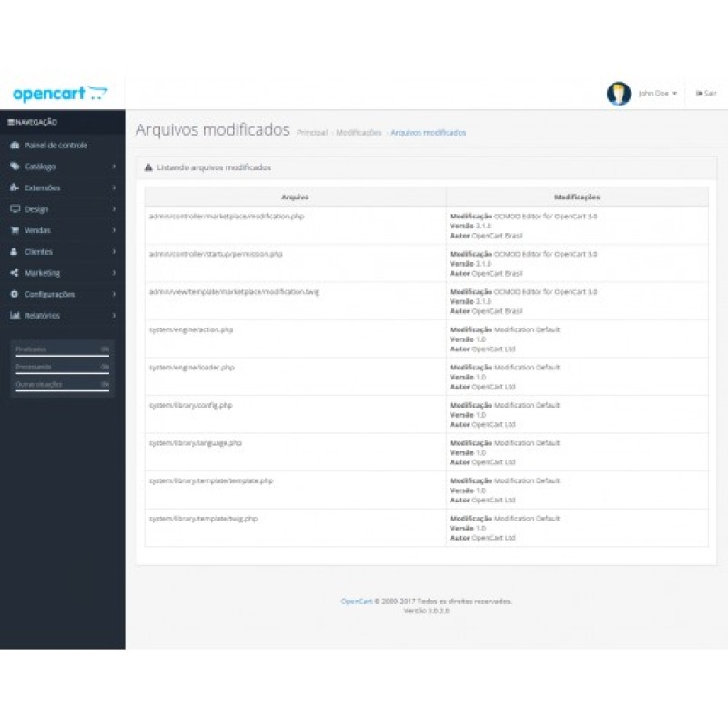This screenshot has width=728, height=728.
Task: Click the John Doe profile avatar
Action: click(618, 92)
